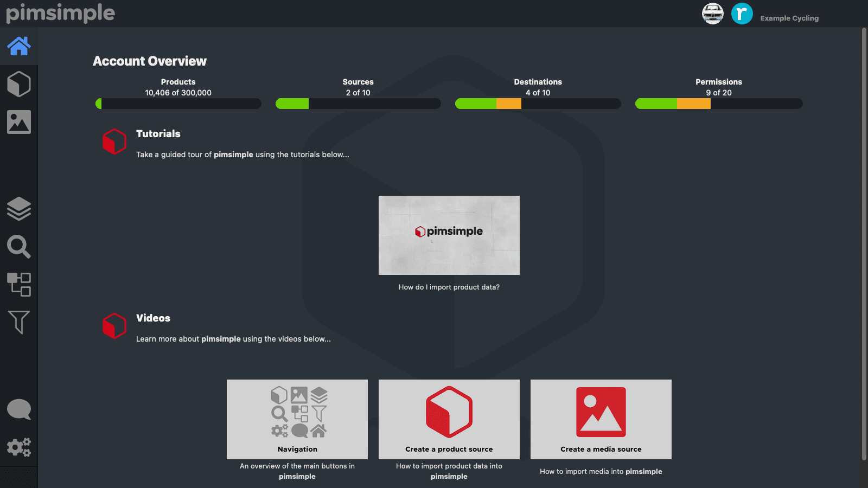Screen dimensions: 868x488
Task: Click the Home icon in sidebar
Action: pos(18,46)
